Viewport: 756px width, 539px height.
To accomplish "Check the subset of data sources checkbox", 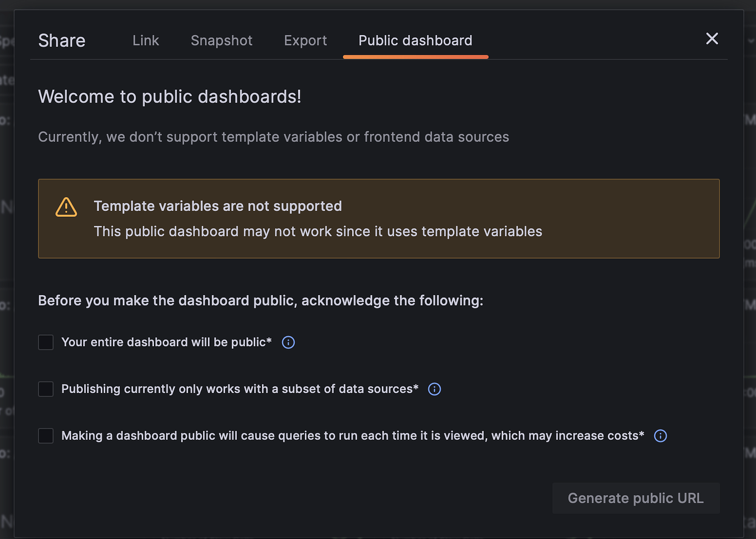I will [x=46, y=389].
